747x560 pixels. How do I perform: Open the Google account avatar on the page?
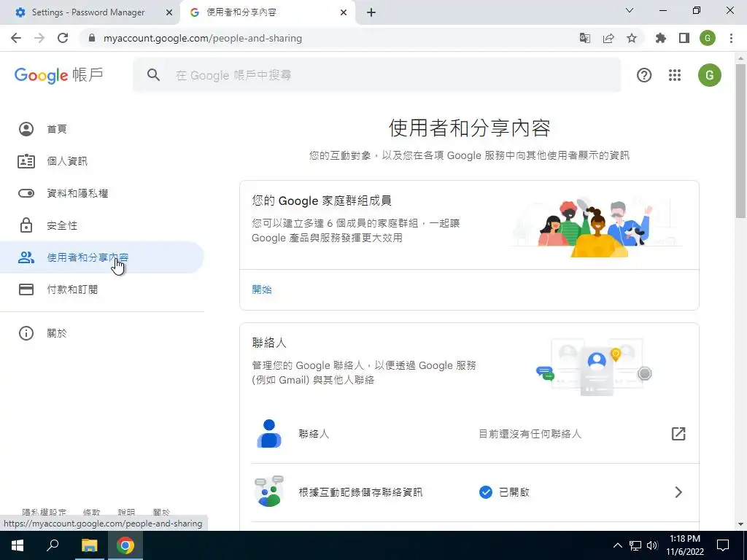[709, 75]
